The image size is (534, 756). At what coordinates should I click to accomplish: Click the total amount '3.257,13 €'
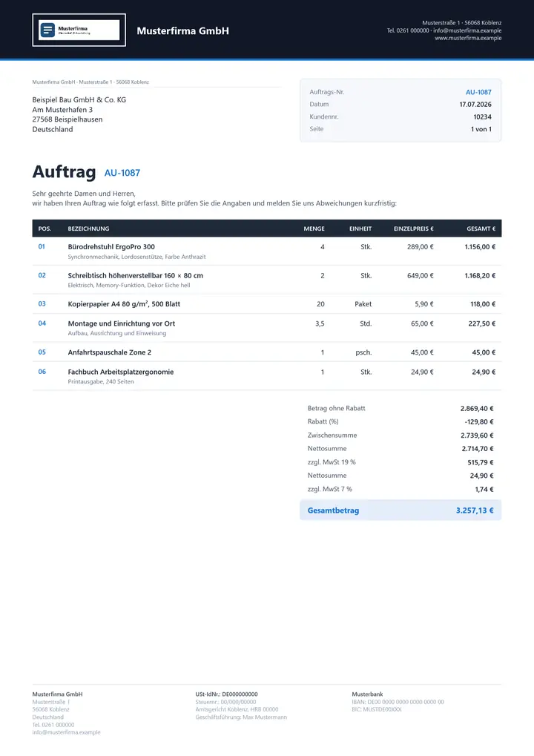475,510
